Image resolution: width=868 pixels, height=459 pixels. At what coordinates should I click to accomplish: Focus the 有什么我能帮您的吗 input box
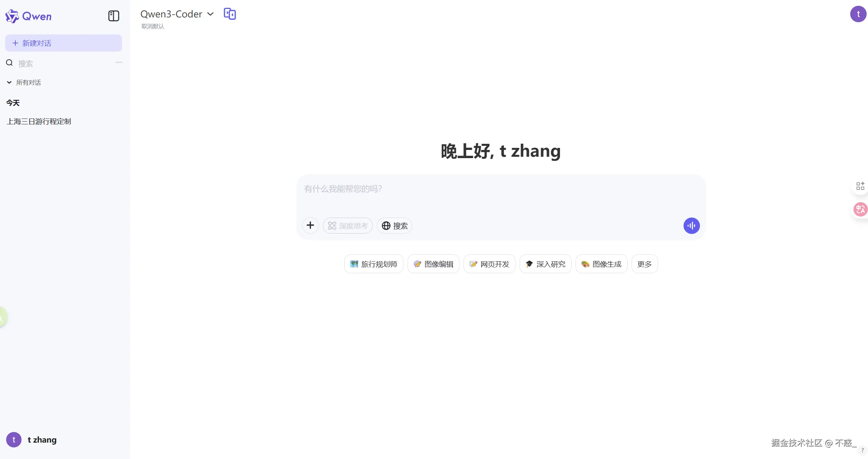coord(501,195)
